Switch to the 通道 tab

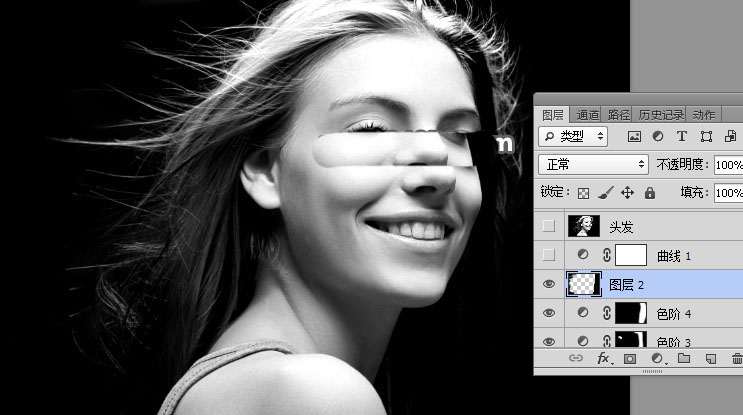(x=587, y=115)
